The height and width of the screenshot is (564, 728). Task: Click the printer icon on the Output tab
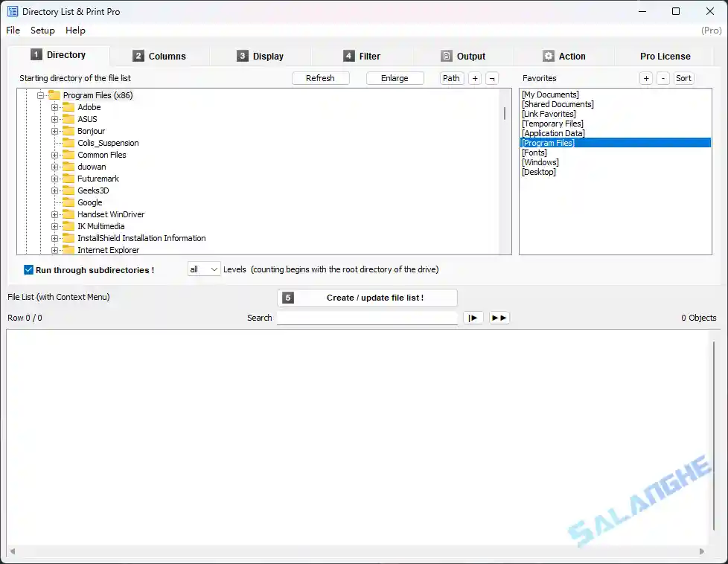447,56
